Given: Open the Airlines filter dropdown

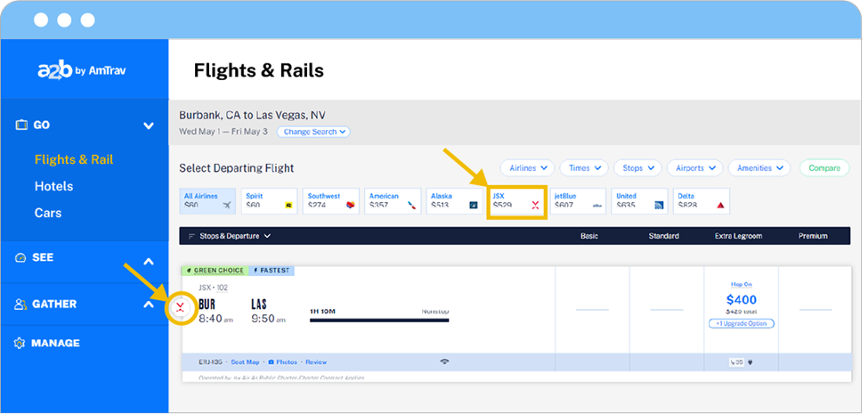Looking at the screenshot, I should tap(527, 167).
